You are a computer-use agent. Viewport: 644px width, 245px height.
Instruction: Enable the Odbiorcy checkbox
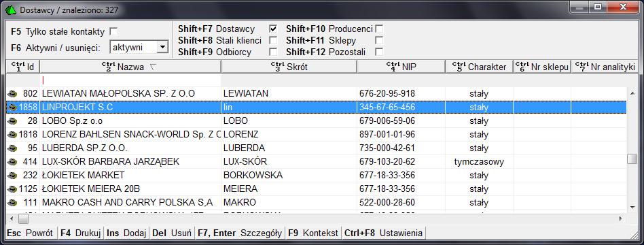coord(272,52)
